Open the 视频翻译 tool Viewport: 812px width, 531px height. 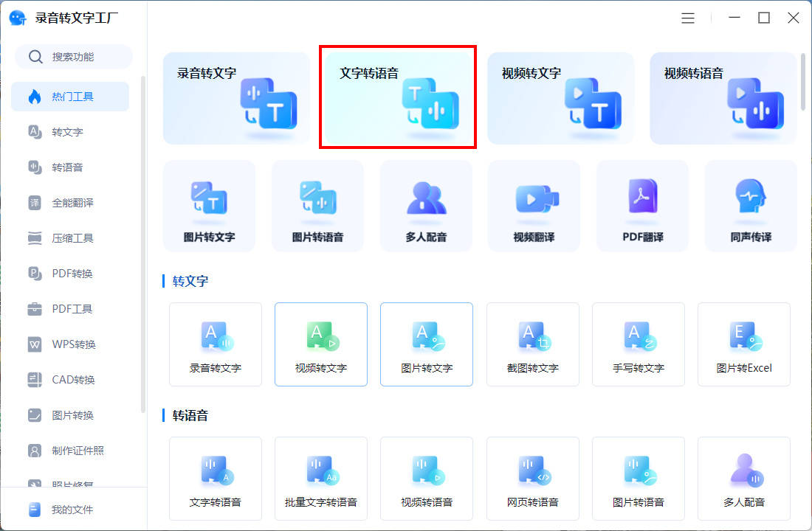534,206
